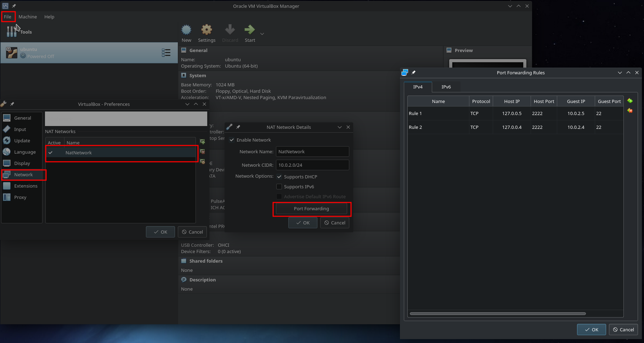
Task: Click Guest IP 10.0.2.4 cell
Action: tap(576, 127)
